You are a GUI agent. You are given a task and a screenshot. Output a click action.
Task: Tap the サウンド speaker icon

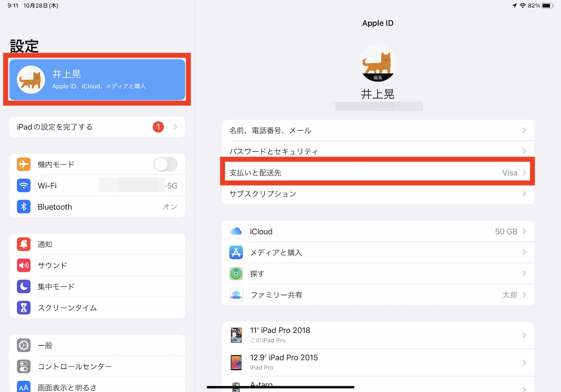tap(24, 265)
